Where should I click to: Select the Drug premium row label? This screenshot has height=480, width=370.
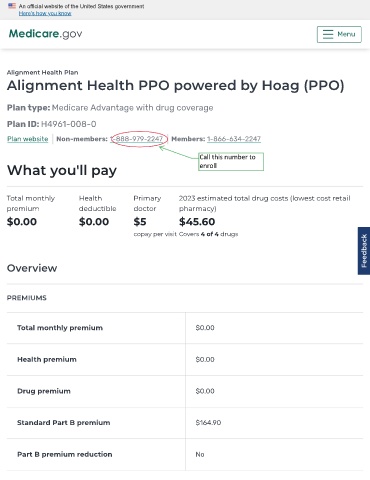[44, 391]
